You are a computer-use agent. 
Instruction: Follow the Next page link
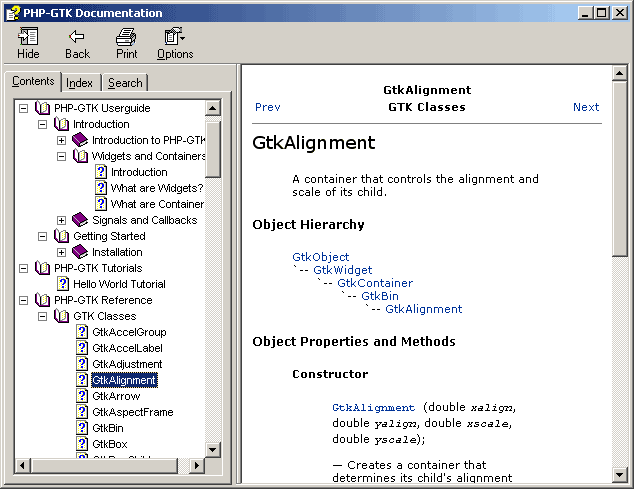pos(586,107)
